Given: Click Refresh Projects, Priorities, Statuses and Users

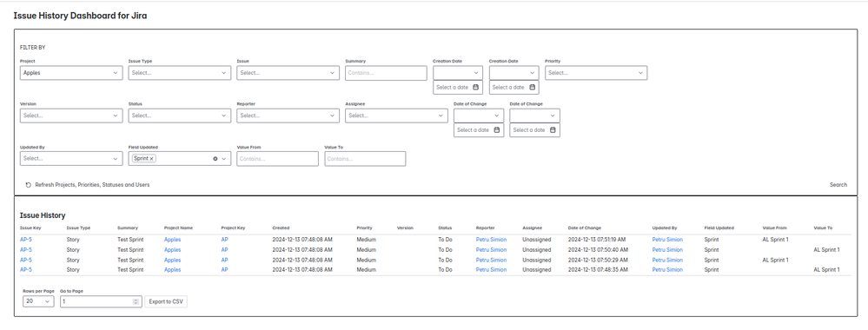Looking at the screenshot, I should 92,185.
